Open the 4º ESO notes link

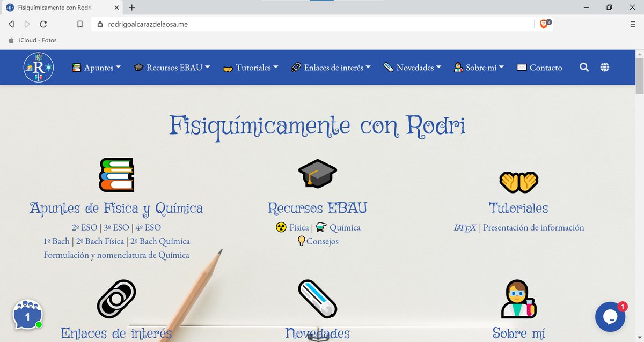[x=148, y=227]
